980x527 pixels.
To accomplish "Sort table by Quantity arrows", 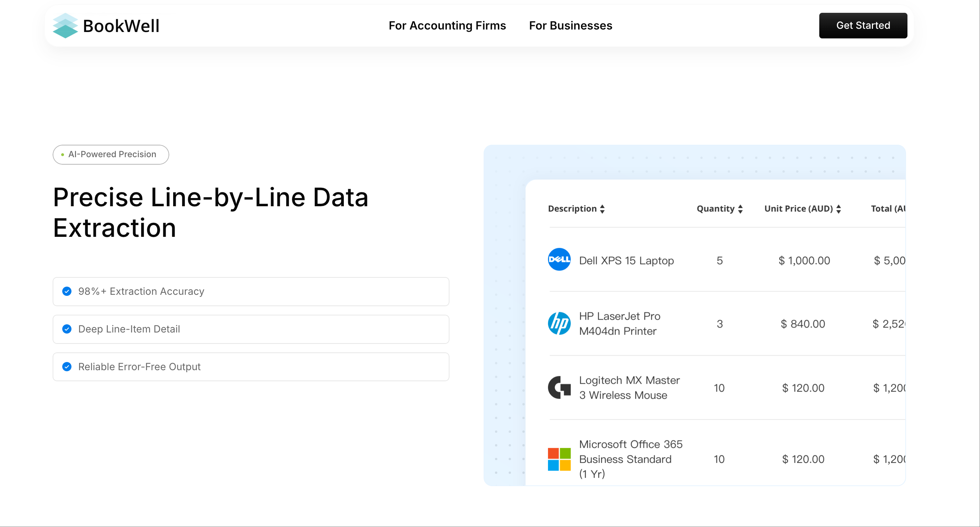I will pos(740,209).
